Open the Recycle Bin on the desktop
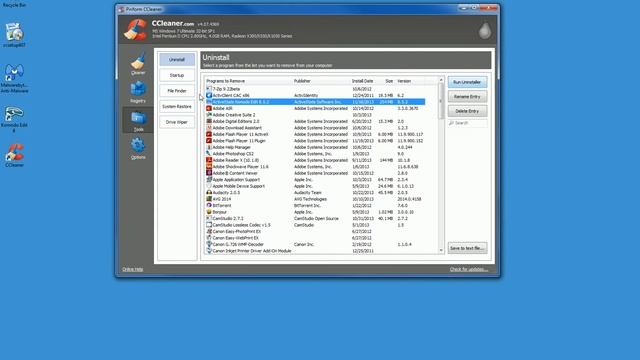640x360 pixels. coord(14,4)
